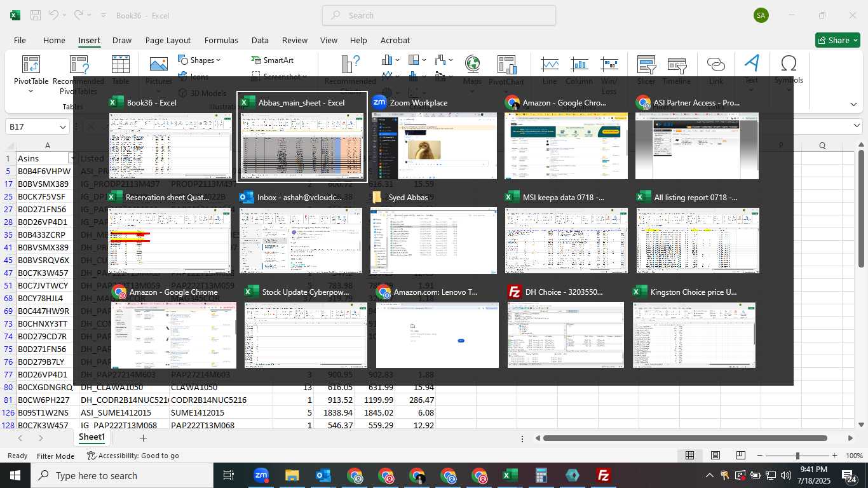This screenshot has width=868, height=488.
Task: Open the Calculator taskbar icon
Action: pyautogui.click(x=541, y=475)
